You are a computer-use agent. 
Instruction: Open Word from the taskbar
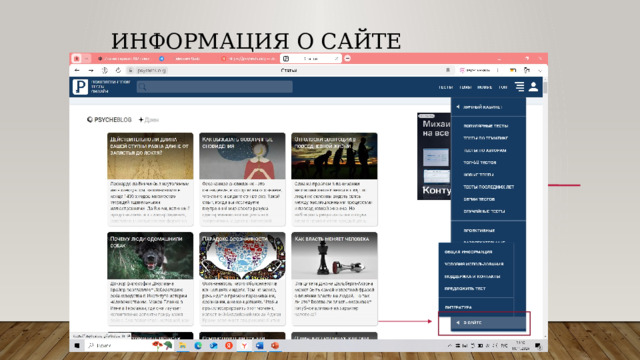coord(260,346)
